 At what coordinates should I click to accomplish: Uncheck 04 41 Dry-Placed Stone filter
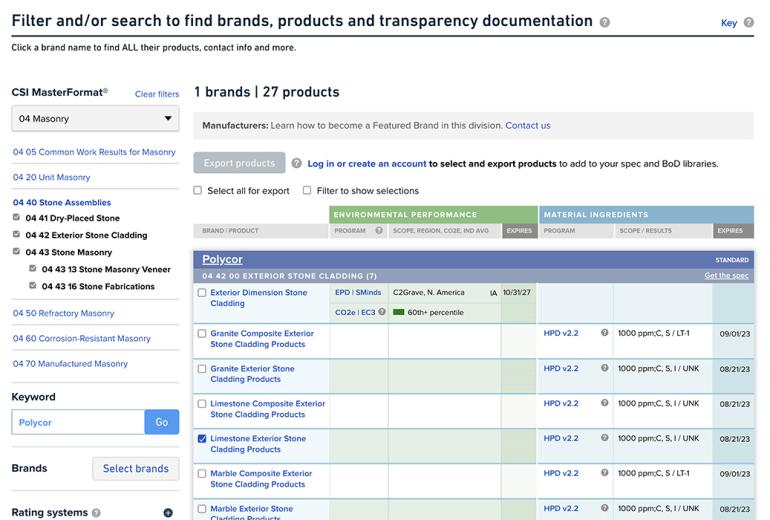(x=16, y=217)
